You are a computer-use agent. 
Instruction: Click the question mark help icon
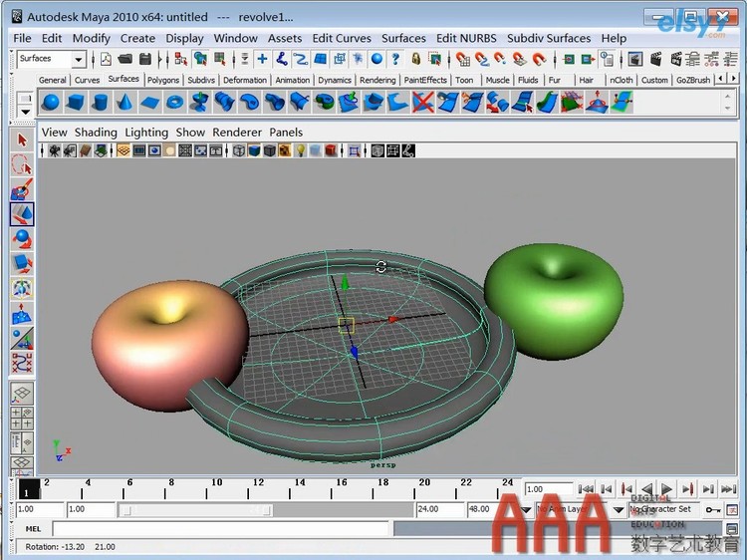pos(395,59)
